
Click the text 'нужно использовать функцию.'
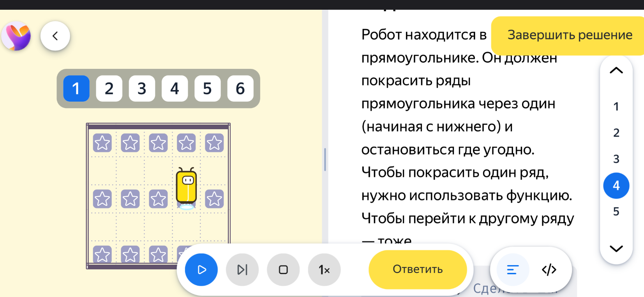click(467, 195)
